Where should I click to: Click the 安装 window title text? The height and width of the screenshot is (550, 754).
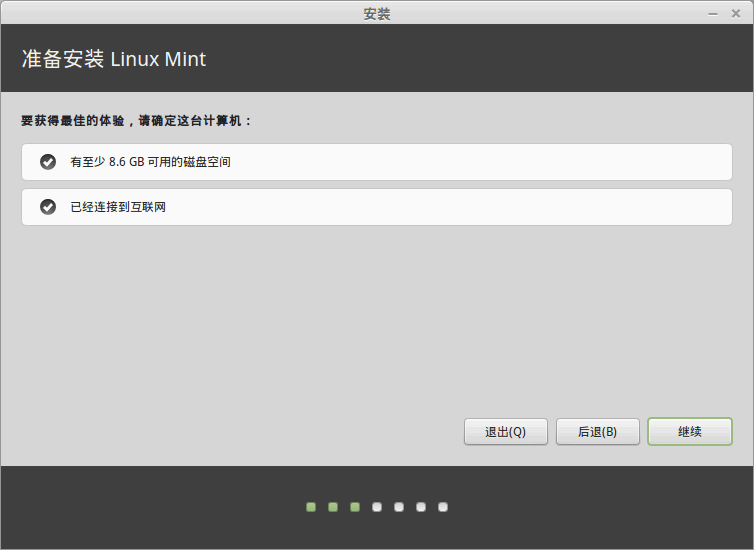(377, 14)
